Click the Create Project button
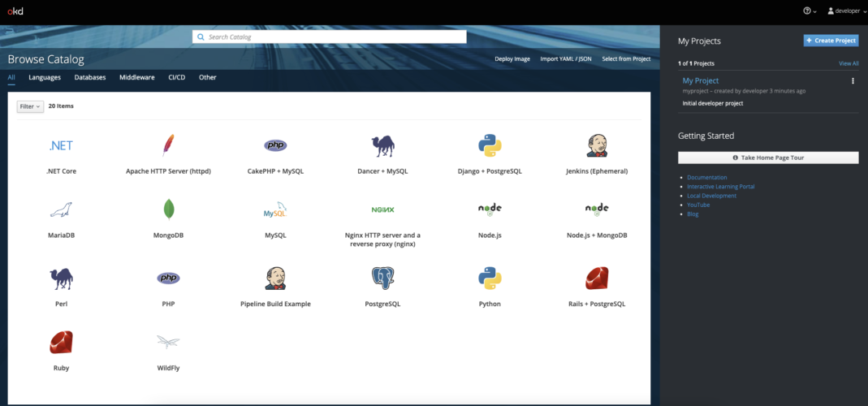Screen dimensions: 868x406 coord(831,41)
